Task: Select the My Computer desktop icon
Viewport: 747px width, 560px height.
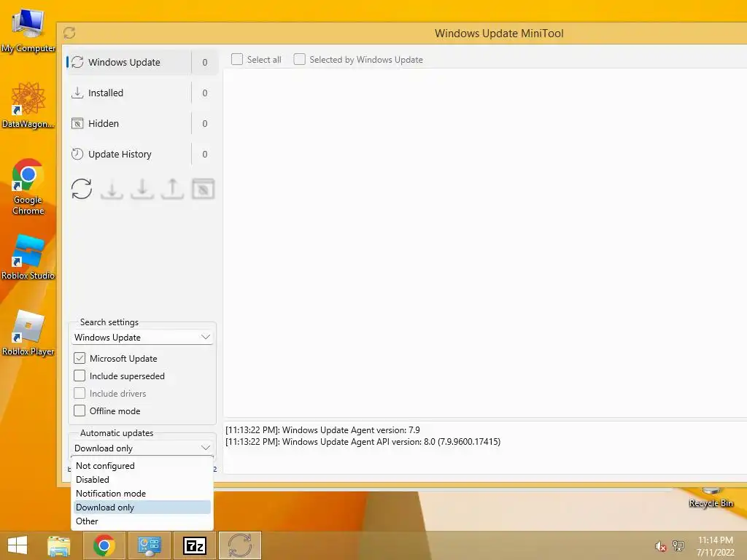Action: pos(28,29)
